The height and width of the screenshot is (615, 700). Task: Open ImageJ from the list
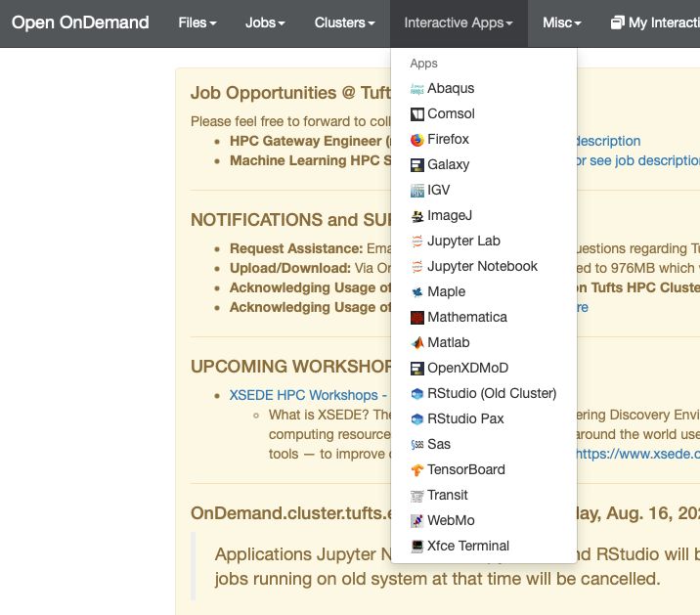[x=484, y=216]
